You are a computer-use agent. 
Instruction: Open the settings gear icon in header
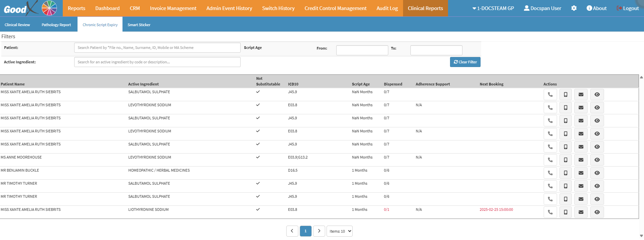(x=574, y=8)
